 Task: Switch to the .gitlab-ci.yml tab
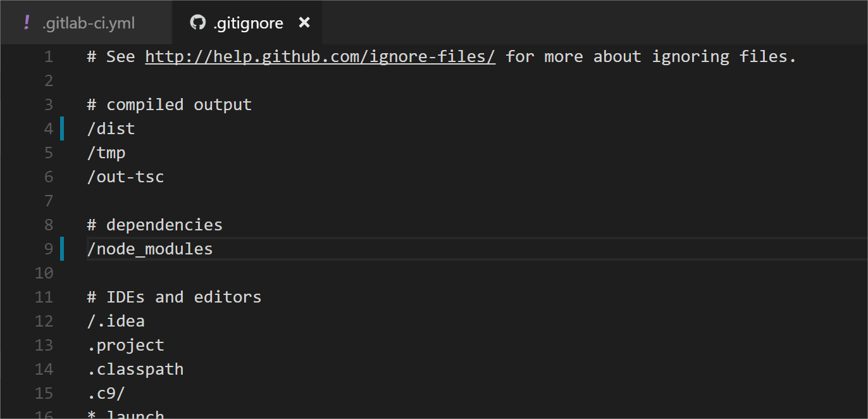click(88, 23)
